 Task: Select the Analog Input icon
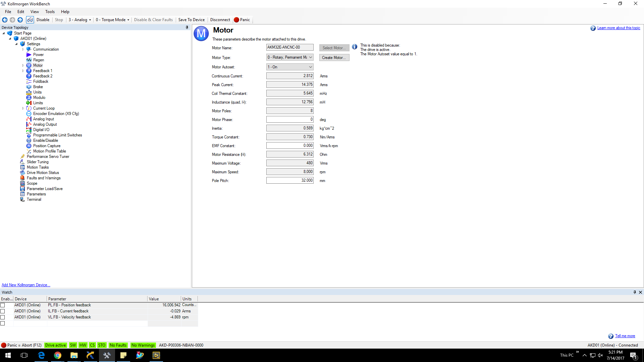coord(29,119)
